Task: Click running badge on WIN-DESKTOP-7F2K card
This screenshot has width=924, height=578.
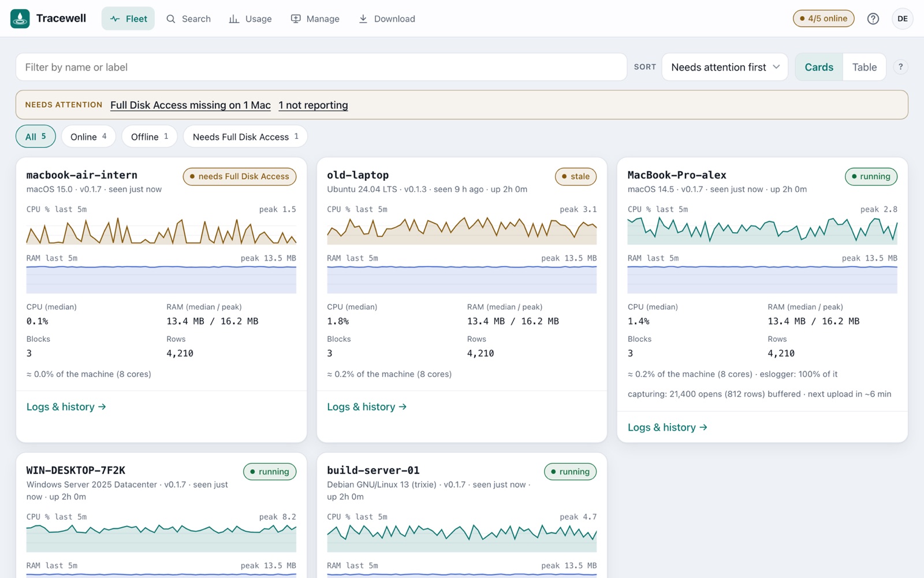Action: (270, 472)
